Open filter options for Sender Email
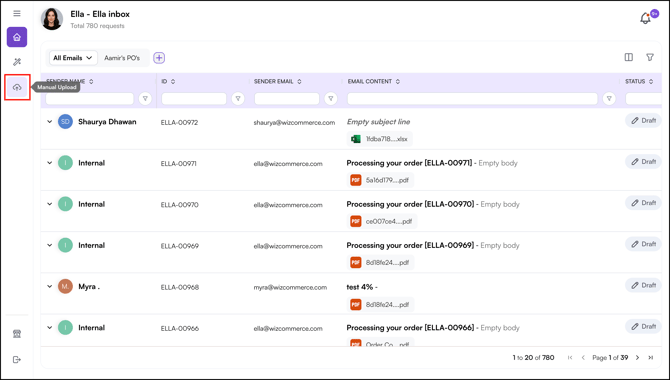The width and height of the screenshot is (670, 380). tap(331, 99)
